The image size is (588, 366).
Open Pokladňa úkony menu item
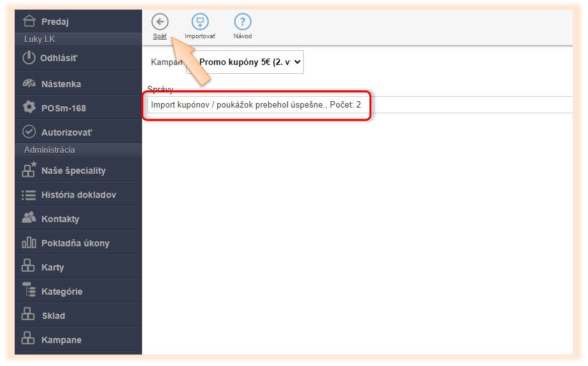[x=75, y=243]
